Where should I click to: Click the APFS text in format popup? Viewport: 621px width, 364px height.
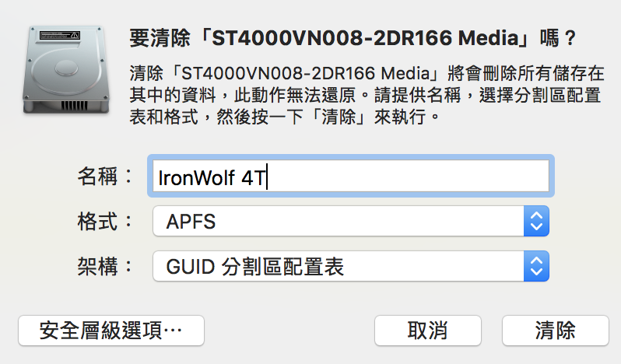191,222
